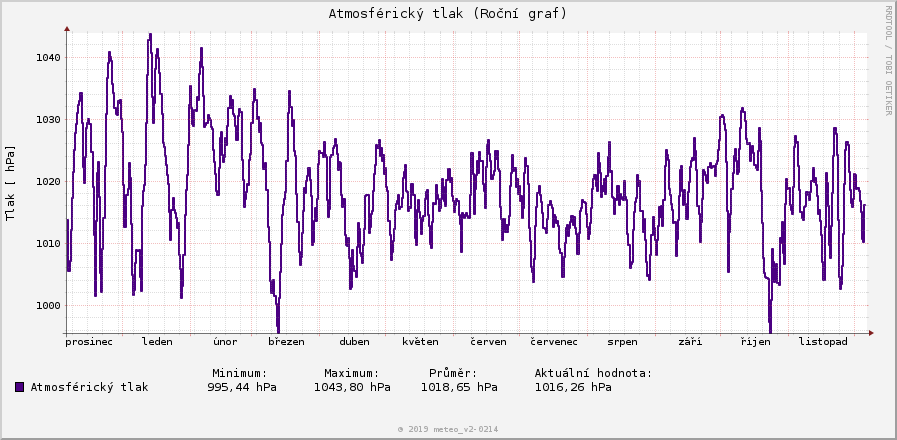
Task: Select the average value 1018,65 hPa
Action: click(x=459, y=387)
